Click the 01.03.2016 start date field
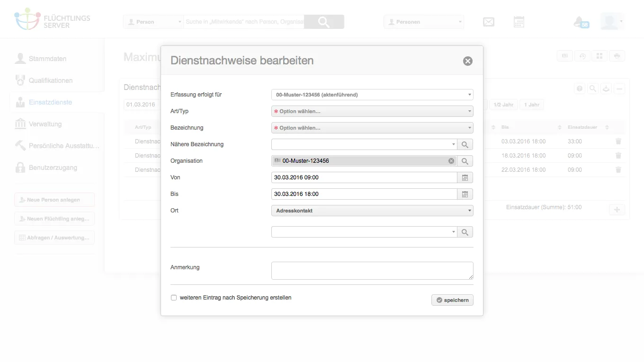Image resolution: width=644 pixels, height=362 pixels. coord(142,105)
